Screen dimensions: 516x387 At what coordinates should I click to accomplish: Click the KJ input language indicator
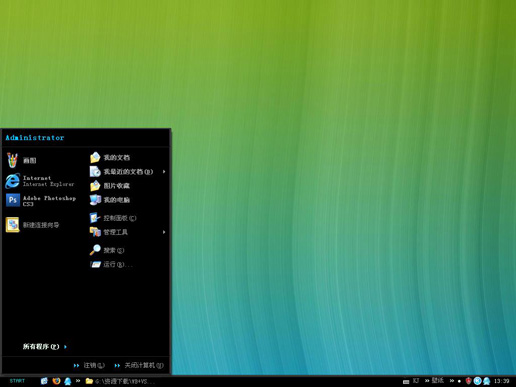tap(416, 381)
